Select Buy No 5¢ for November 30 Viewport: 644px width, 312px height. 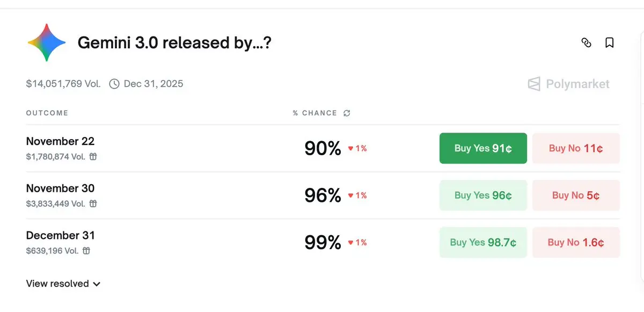[x=576, y=195]
